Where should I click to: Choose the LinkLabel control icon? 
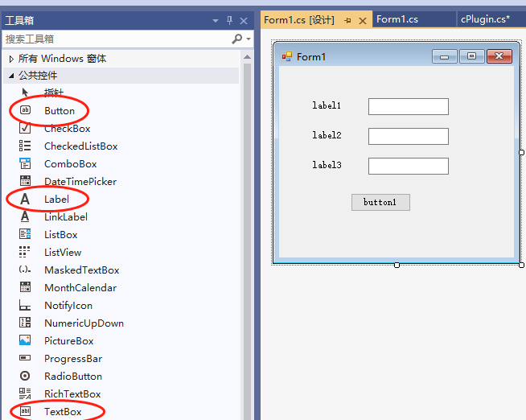coord(25,216)
